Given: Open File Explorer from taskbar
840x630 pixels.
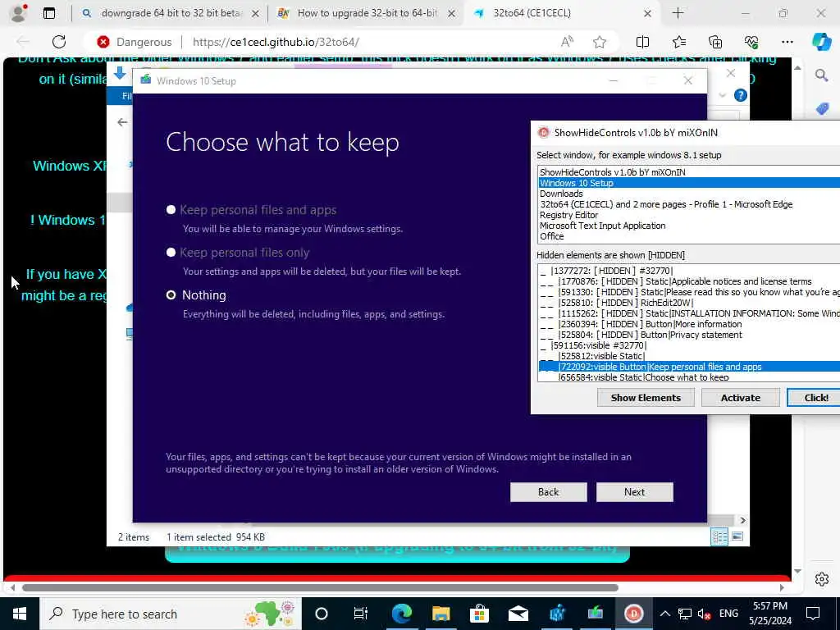Looking at the screenshot, I should (x=441, y=614).
